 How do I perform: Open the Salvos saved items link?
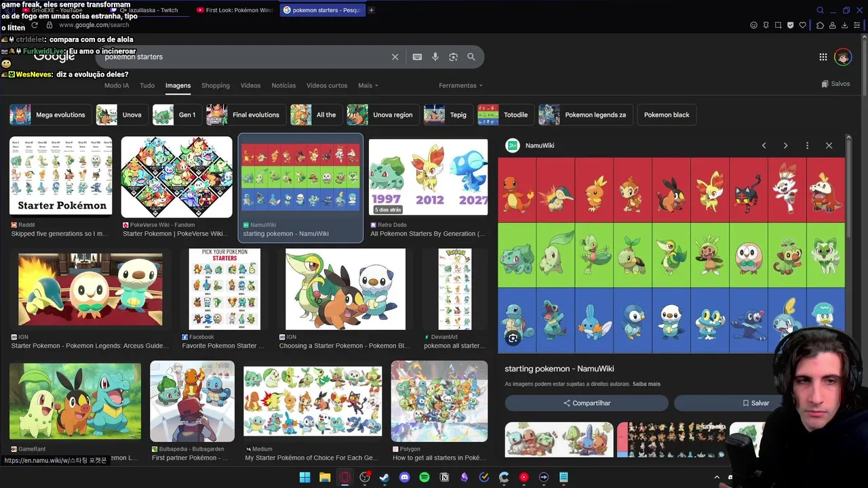[835, 84]
